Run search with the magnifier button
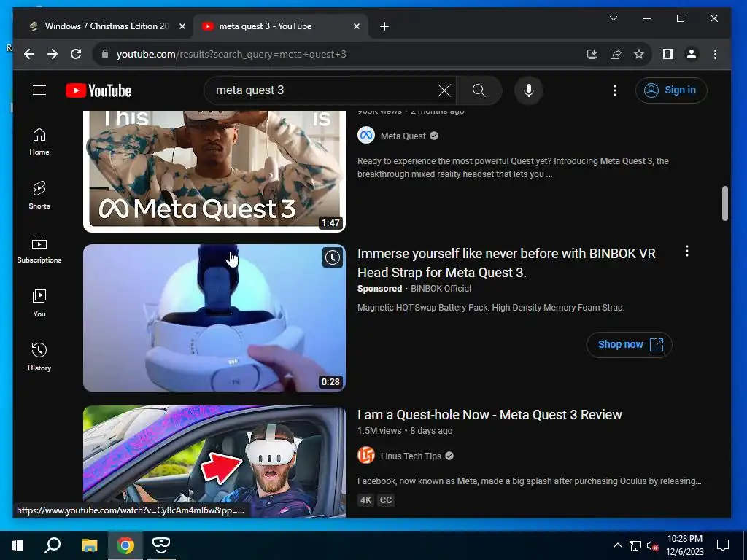Screen dimensions: 747x560 pos(479,90)
